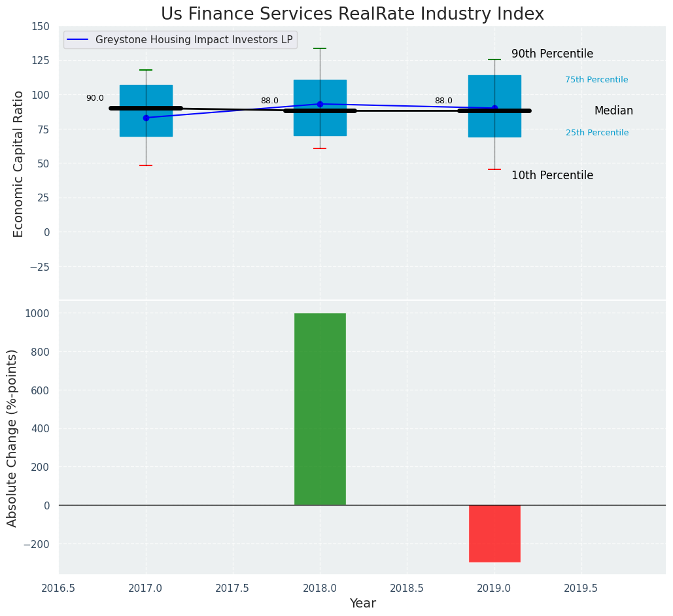Click the red 2019 absolute change bar
673x616 pixels.
pyautogui.click(x=494, y=533)
